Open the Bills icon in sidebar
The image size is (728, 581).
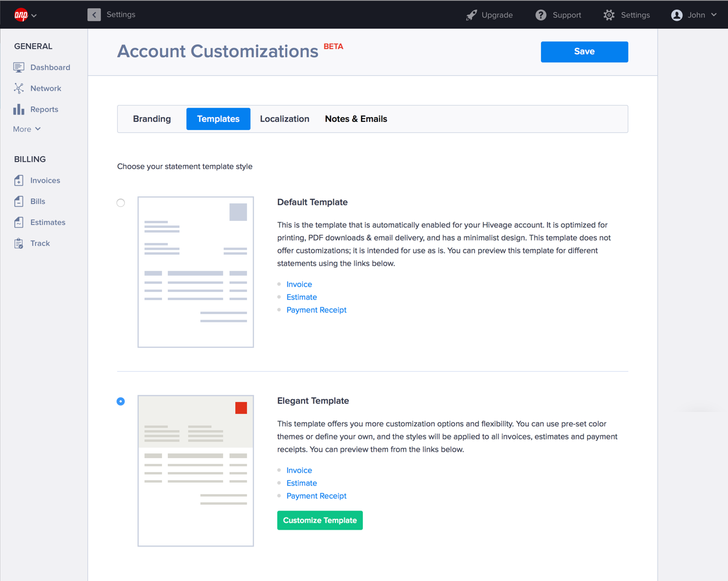click(x=19, y=202)
